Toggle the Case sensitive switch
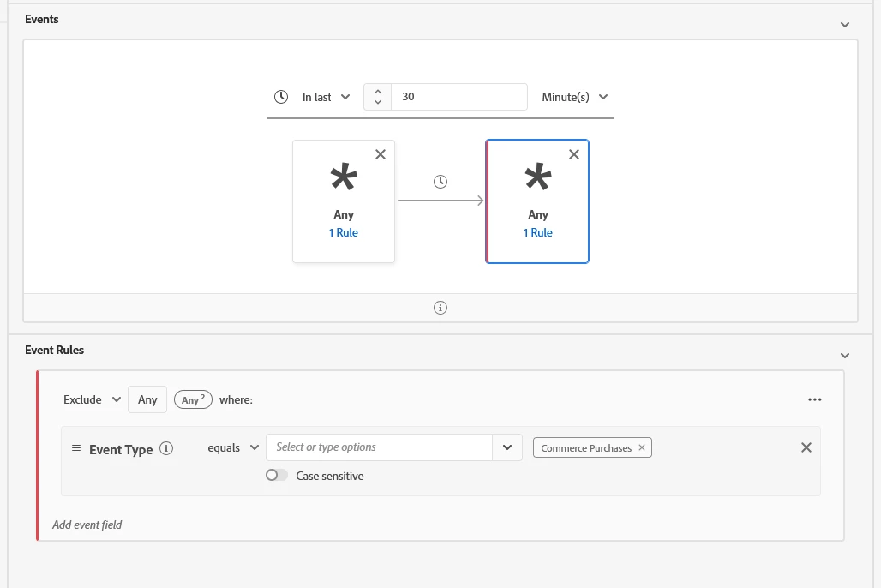The height and width of the screenshot is (588, 881). click(277, 476)
